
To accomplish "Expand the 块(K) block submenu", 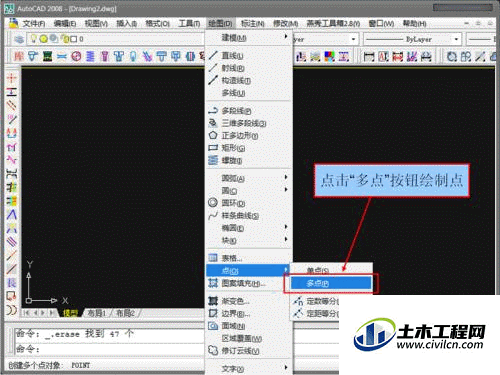I will (248, 241).
